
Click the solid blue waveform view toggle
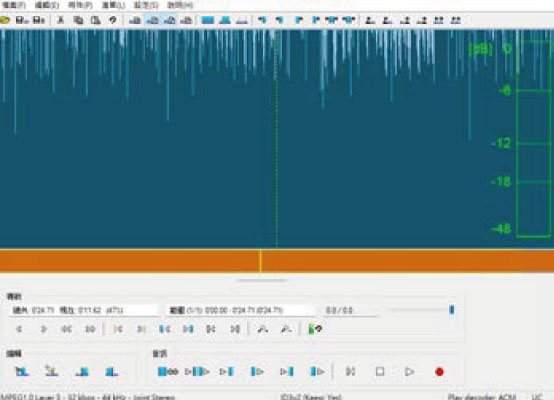[x=207, y=20]
